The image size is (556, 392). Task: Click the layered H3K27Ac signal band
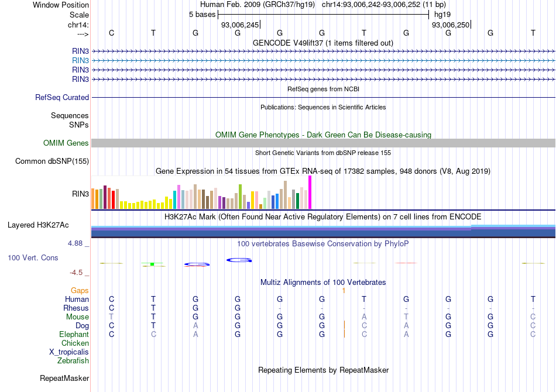click(323, 231)
